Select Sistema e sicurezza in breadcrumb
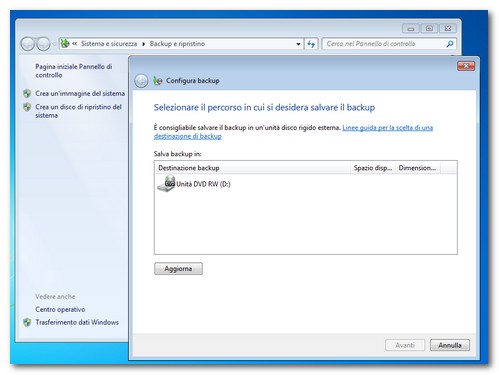 coord(109,44)
